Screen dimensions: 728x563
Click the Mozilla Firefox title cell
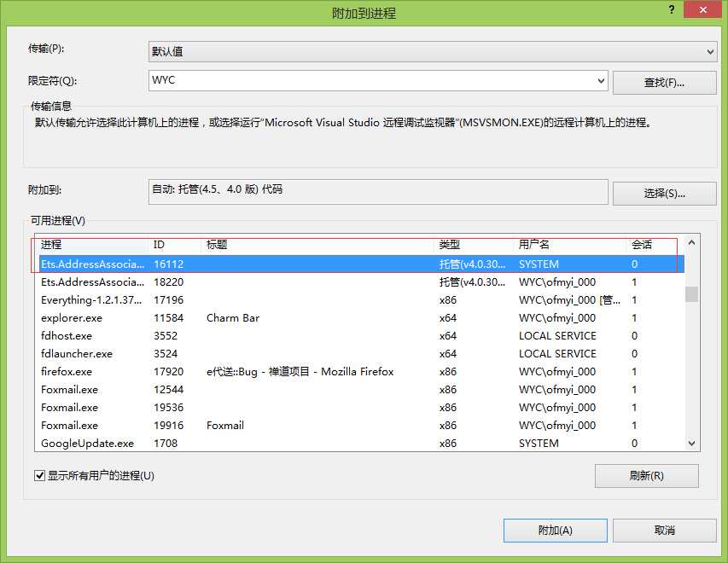(x=300, y=372)
